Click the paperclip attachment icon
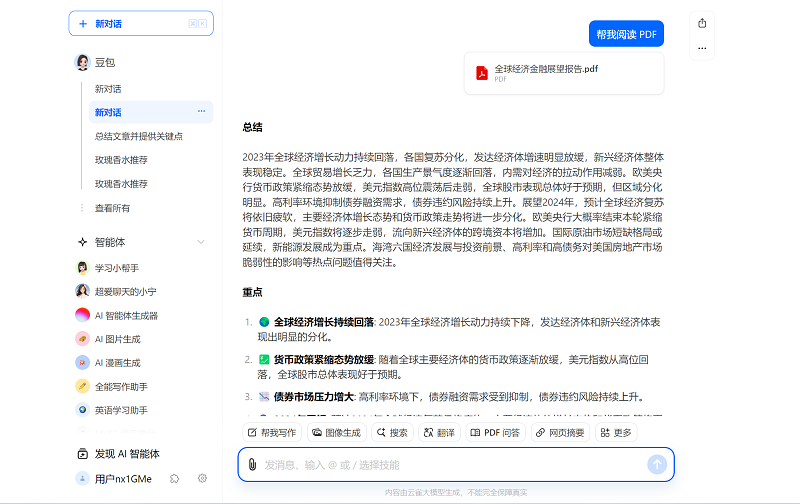 pos(252,465)
